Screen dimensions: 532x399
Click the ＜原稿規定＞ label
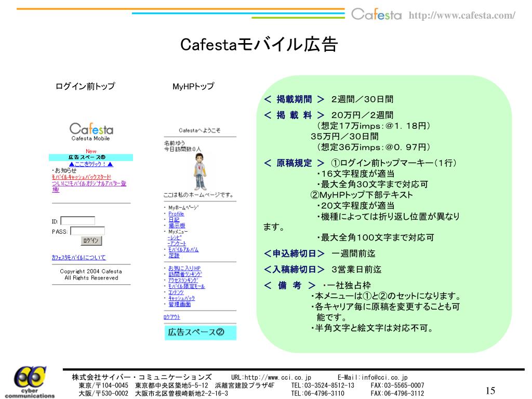click(x=294, y=163)
